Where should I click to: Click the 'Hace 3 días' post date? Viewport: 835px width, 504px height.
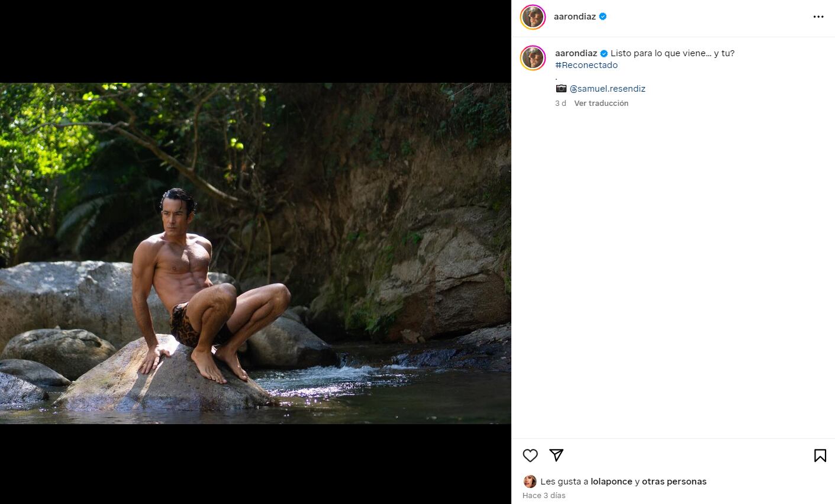click(544, 496)
